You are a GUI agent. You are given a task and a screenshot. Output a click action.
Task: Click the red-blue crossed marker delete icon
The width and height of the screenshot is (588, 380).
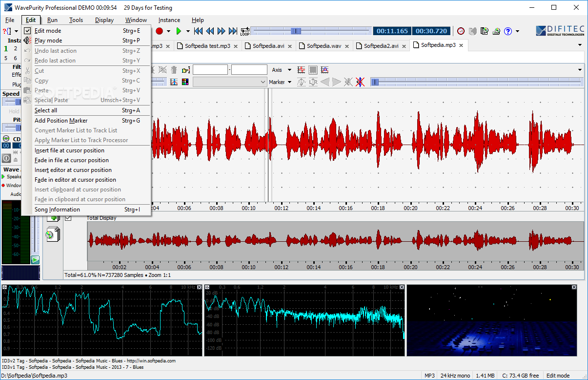pyautogui.click(x=360, y=82)
